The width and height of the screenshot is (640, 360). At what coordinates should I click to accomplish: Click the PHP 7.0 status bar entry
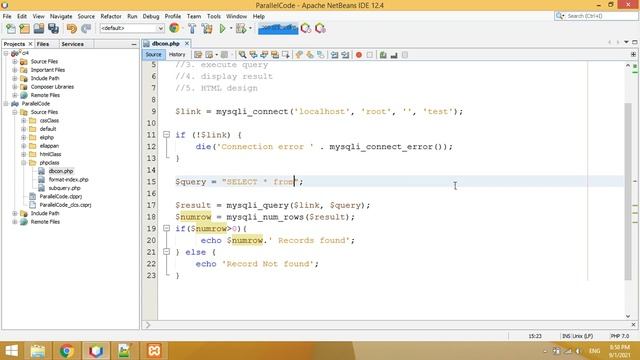click(x=620, y=336)
